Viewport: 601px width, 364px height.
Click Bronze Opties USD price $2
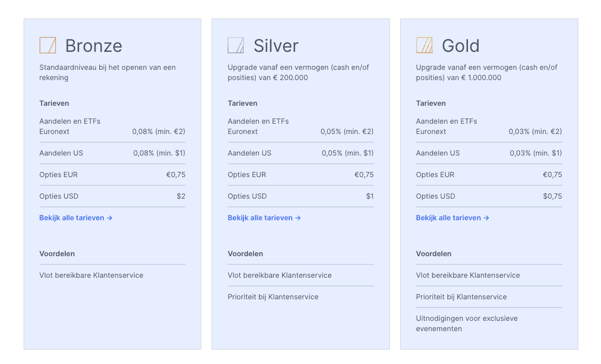pos(181,196)
